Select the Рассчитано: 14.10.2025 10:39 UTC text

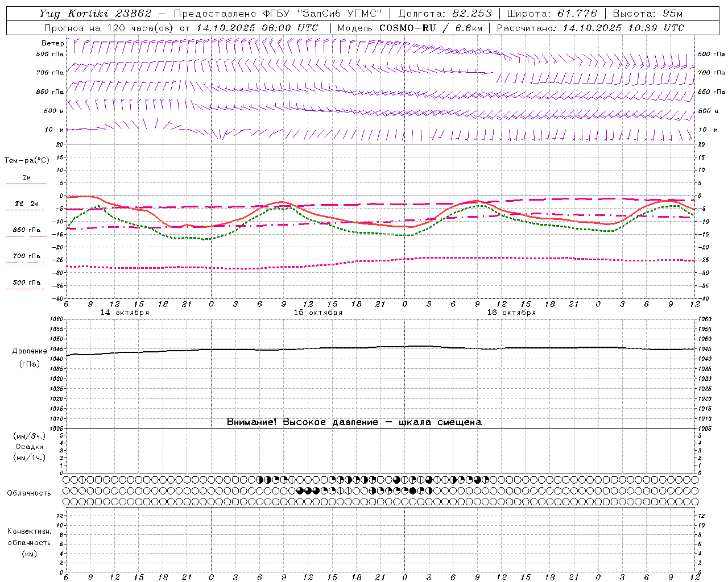point(590,28)
